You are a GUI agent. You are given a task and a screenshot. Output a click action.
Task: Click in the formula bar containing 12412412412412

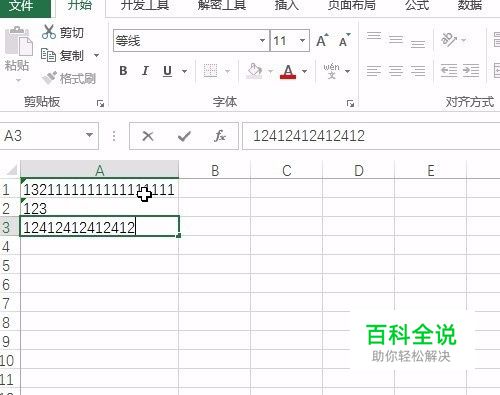[371, 136]
